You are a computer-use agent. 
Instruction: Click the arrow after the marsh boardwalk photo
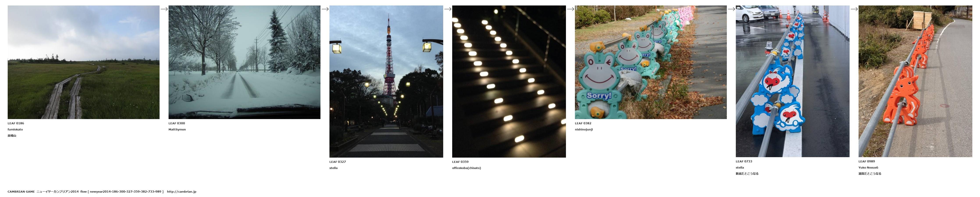coord(164,9)
